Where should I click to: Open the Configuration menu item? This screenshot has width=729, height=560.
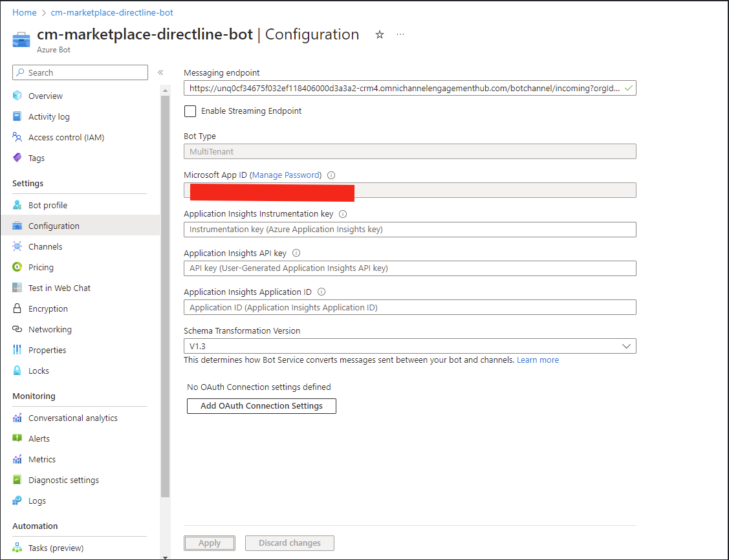pos(80,226)
